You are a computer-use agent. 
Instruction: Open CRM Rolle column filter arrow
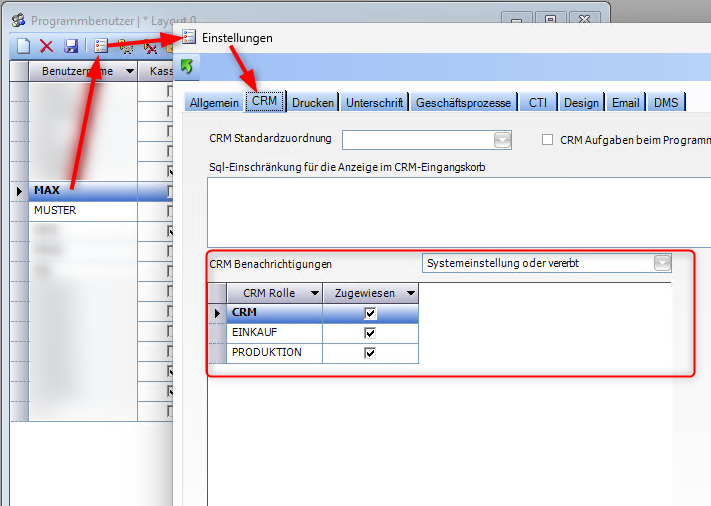coord(314,293)
